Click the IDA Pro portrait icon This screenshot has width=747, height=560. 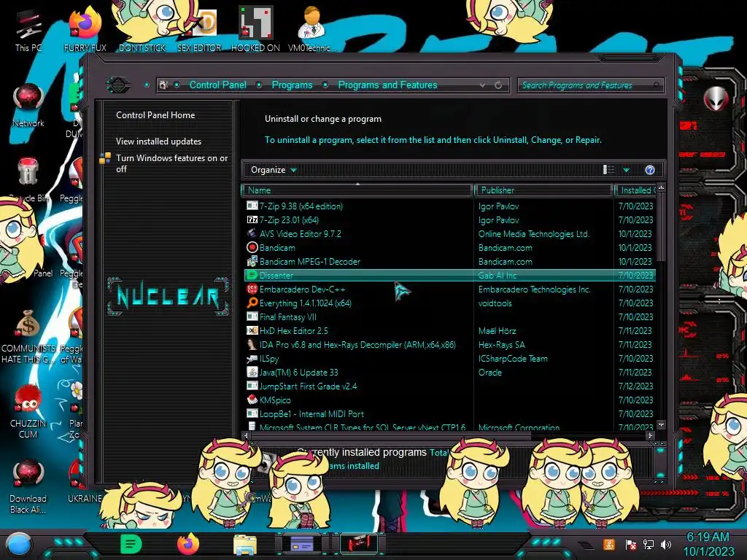point(252,344)
